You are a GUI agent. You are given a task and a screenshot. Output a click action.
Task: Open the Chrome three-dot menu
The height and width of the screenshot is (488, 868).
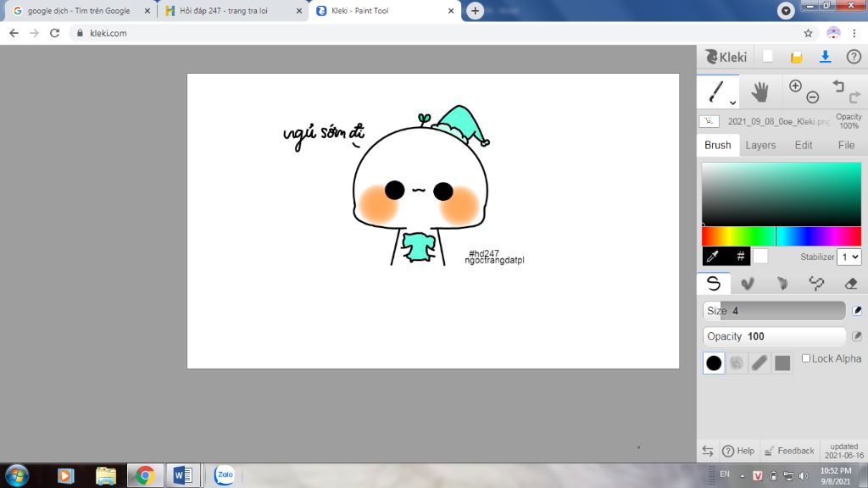tap(854, 33)
